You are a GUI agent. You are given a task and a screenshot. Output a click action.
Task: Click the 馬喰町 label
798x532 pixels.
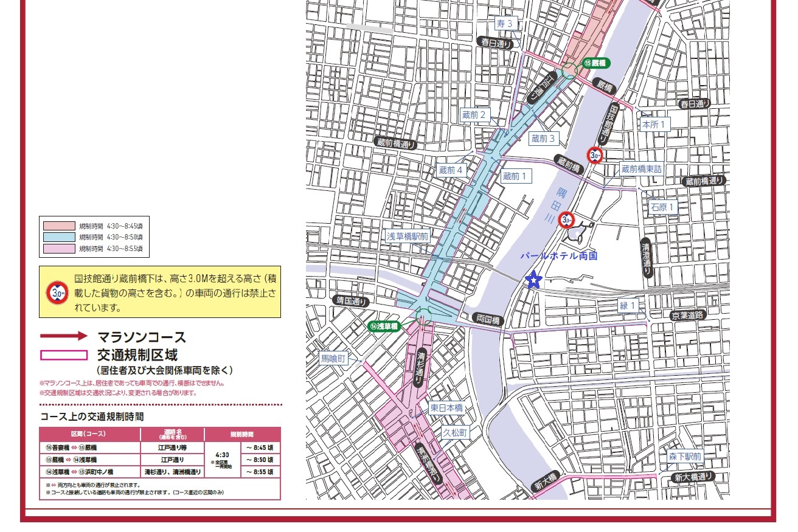coord(333,359)
